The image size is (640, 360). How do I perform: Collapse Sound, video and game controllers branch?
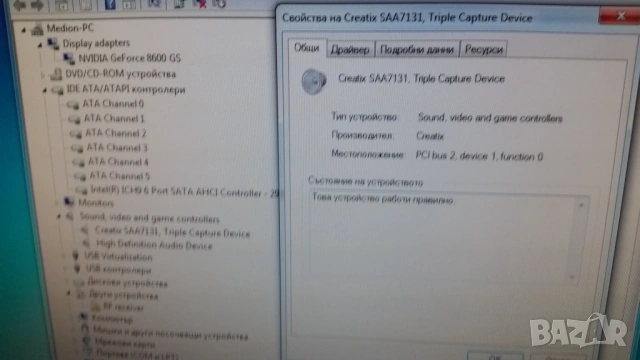tap(59, 217)
